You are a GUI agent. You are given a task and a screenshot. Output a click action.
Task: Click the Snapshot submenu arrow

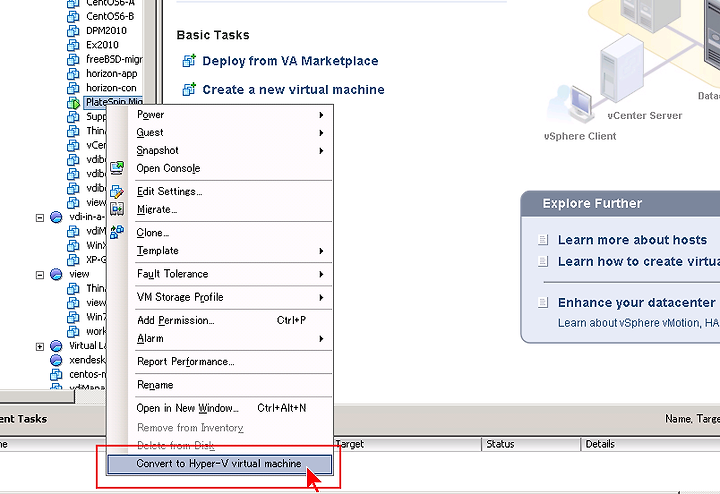(x=321, y=151)
